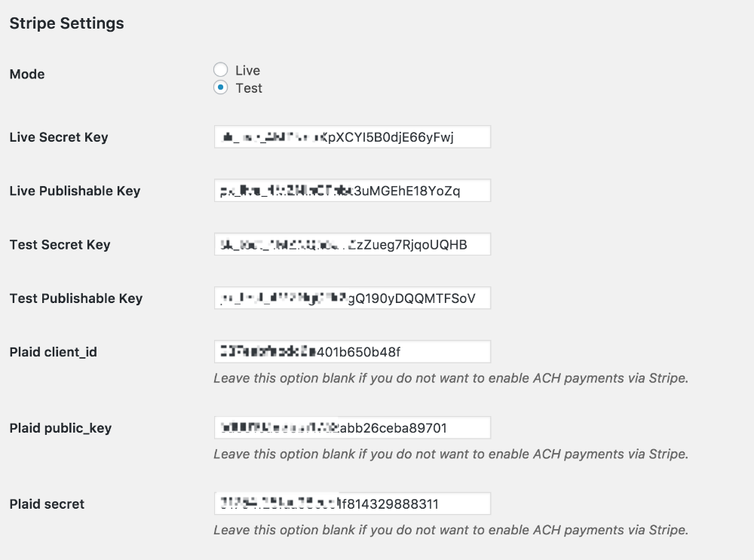Click into the Test Secret Key field
This screenshot has height=560, width=754.
[352, 245]
